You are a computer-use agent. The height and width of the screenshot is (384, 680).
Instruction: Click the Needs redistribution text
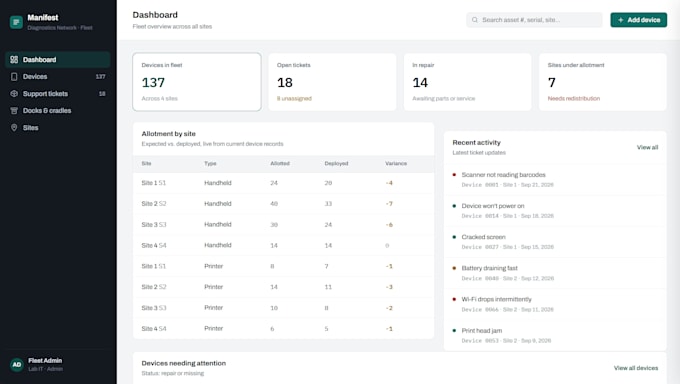(574, 98)
